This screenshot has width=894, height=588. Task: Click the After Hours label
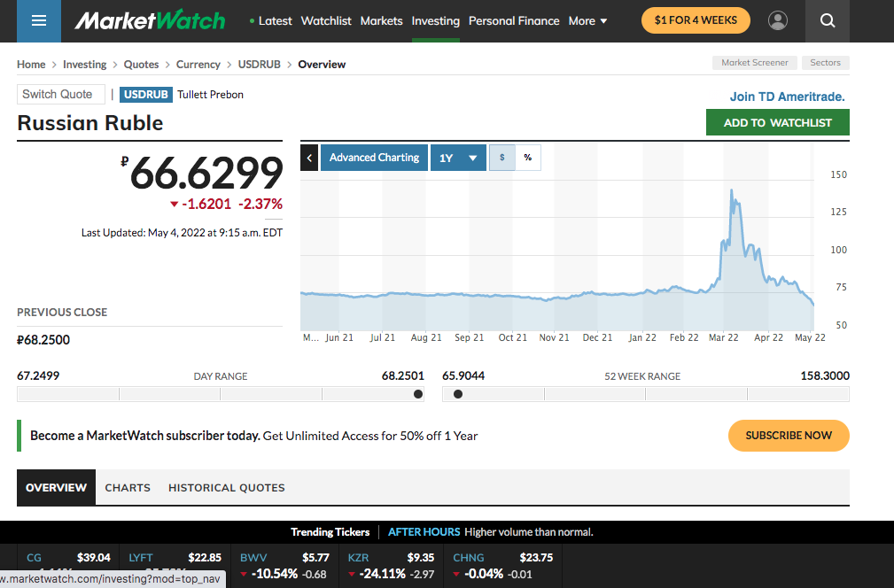424,532
